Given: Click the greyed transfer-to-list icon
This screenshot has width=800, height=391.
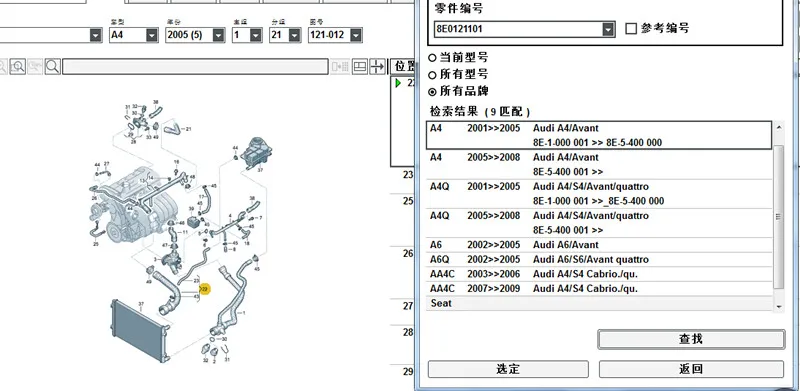Looking at the screenshot, I should pyautogui.click(x=340, y=66).
